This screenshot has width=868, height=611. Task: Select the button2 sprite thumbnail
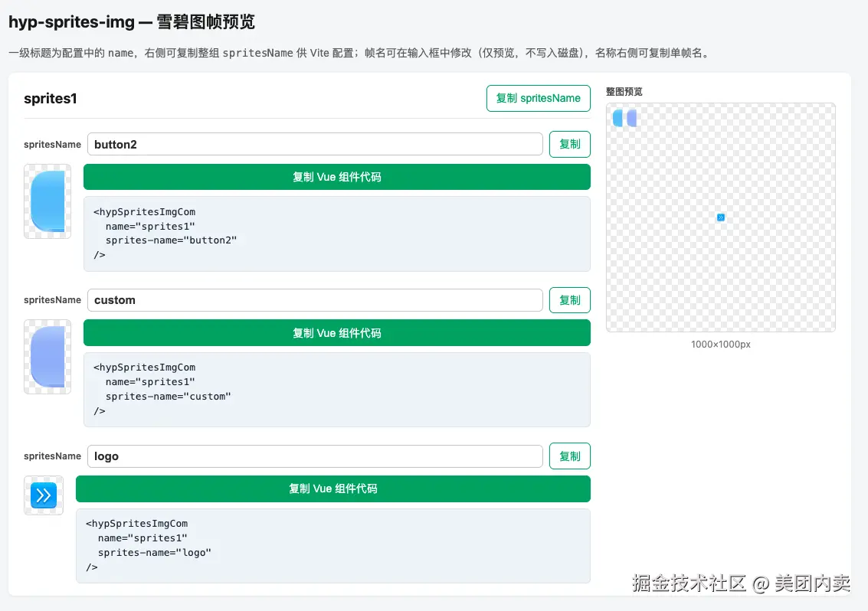coord(47,201)
